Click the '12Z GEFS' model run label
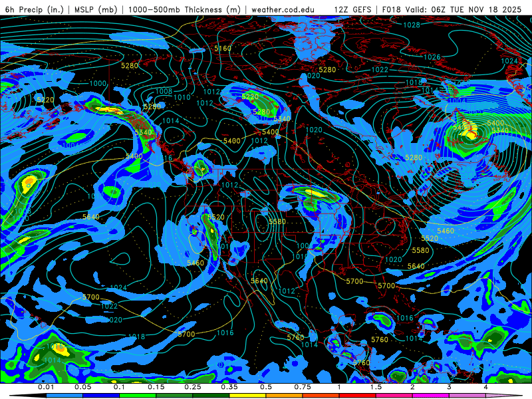The width and height of the screenshot is (532, 399). [352, 9]
